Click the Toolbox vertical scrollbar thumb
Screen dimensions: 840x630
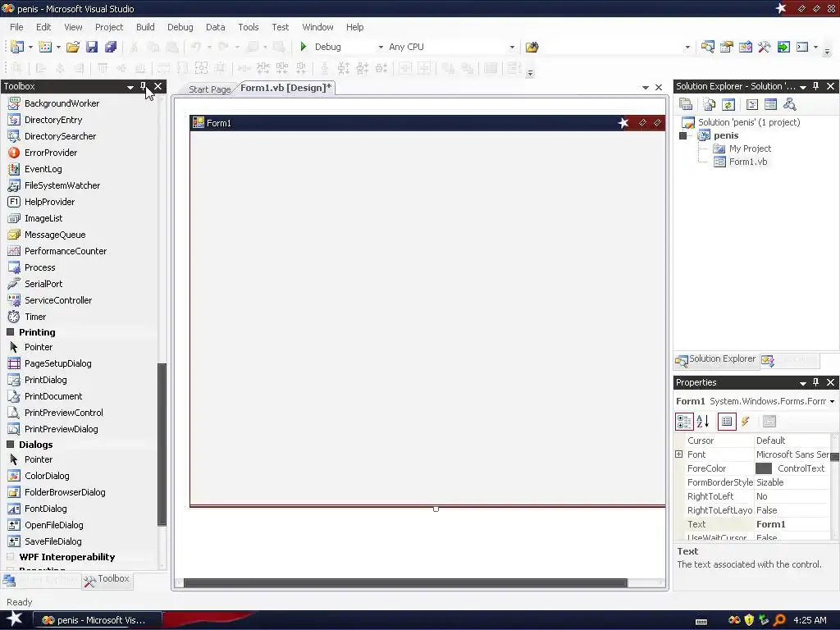162,445
